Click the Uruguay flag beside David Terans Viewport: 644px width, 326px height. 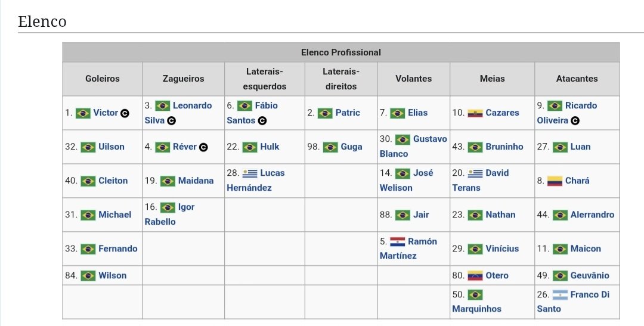pos(475,173)
